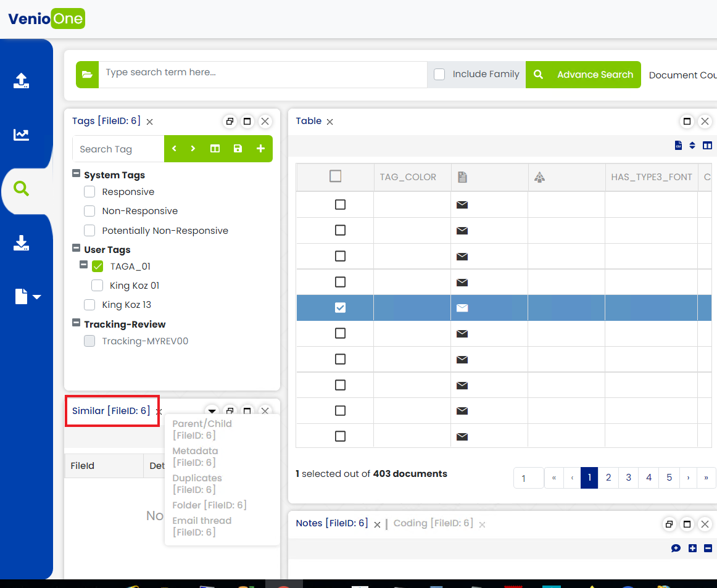
Task: Check the King Koz 13 tag
Action: click(89, 305)
